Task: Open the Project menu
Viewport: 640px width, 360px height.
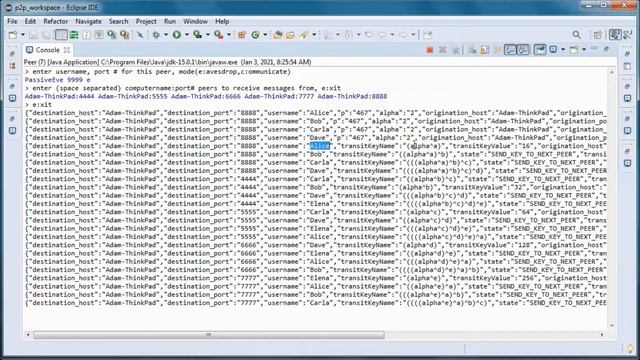Action: tap(146, 21)
